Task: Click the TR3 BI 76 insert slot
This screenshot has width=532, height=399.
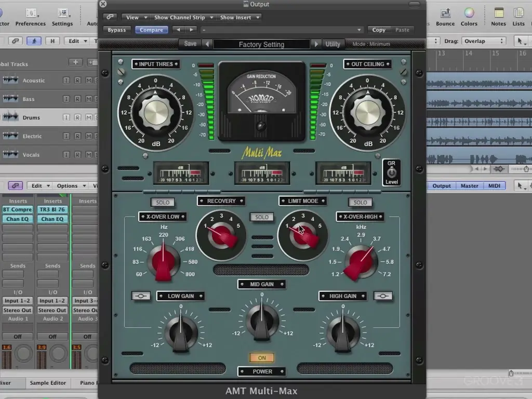Action: click(x=52, y=209)
